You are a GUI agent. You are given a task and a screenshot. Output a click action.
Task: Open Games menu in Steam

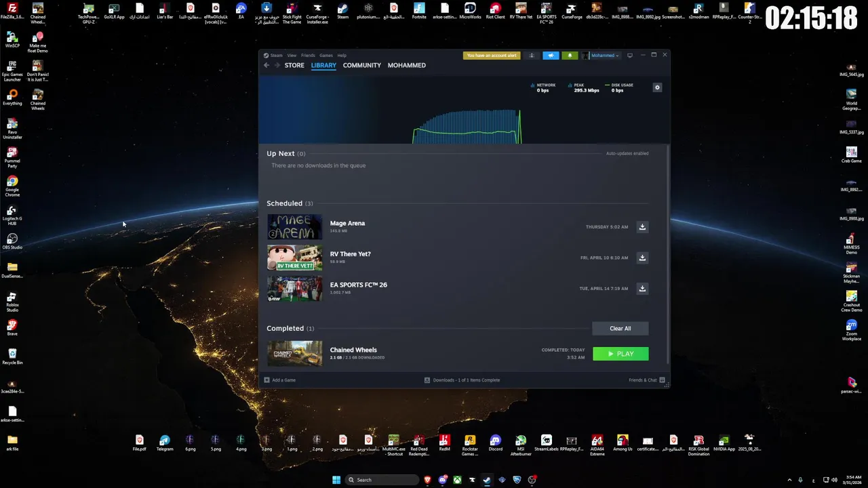[x=326, y=56]
